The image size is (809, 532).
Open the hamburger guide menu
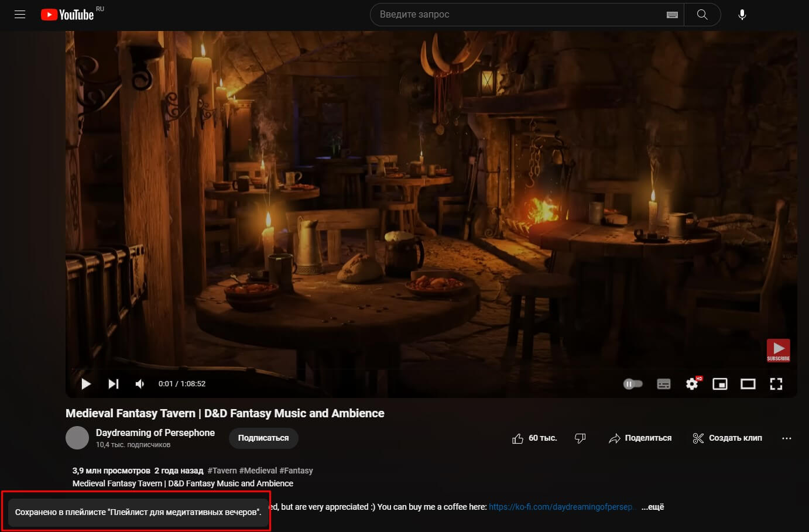pyautogui.click(x=20, y=15)
